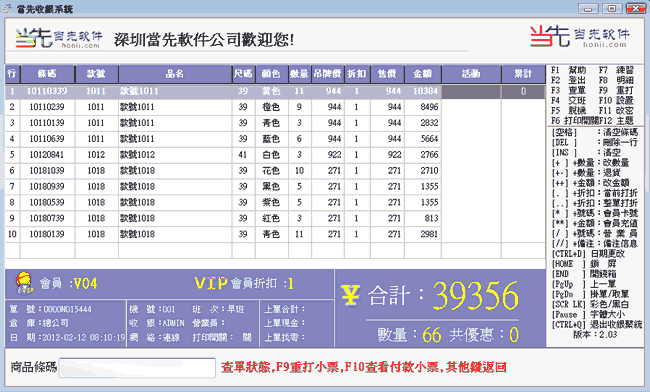The height and width of the screenshot is (392, 650).
Task: Click the 收銀 ADMIN cashier label
Action: (x=157, y=323)
